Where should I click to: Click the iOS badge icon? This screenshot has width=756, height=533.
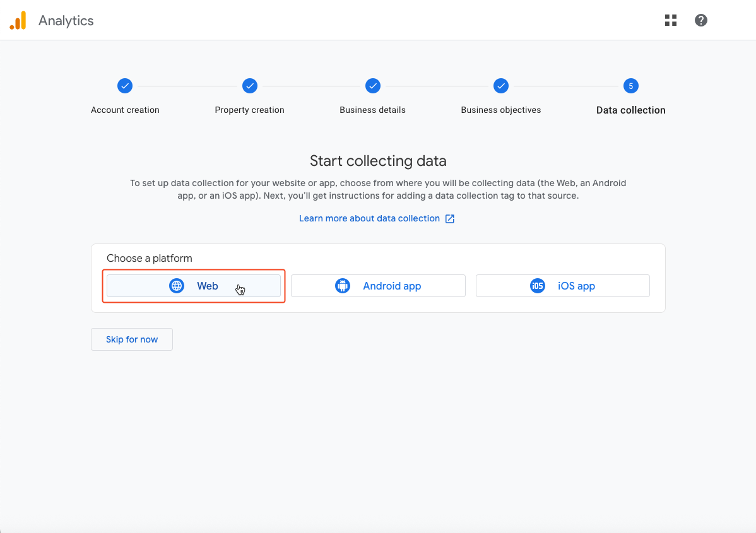pos(537,286)
